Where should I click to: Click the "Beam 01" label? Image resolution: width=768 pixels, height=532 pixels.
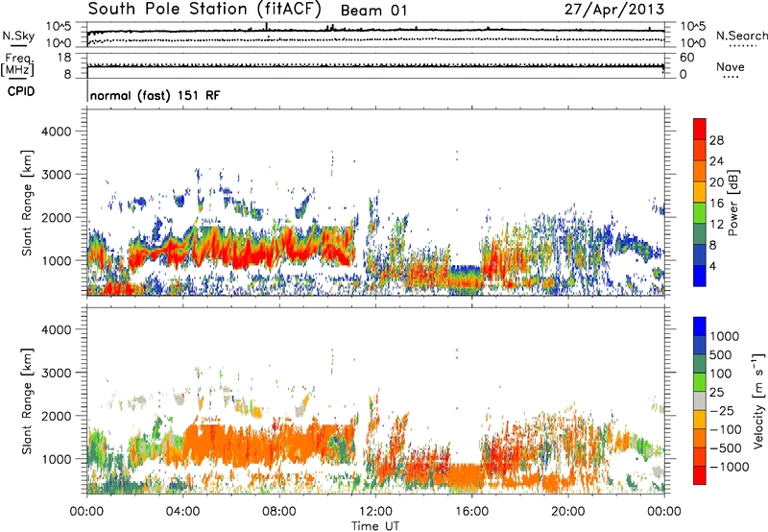pyautogui.click(x=374, y=11)
